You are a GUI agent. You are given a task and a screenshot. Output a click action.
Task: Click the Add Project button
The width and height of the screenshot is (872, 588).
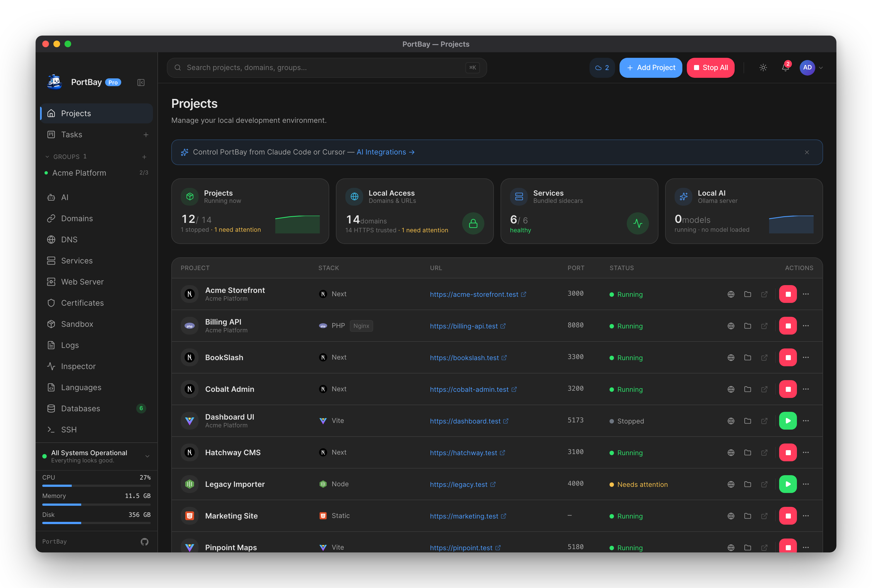click(x=650, y=68)
